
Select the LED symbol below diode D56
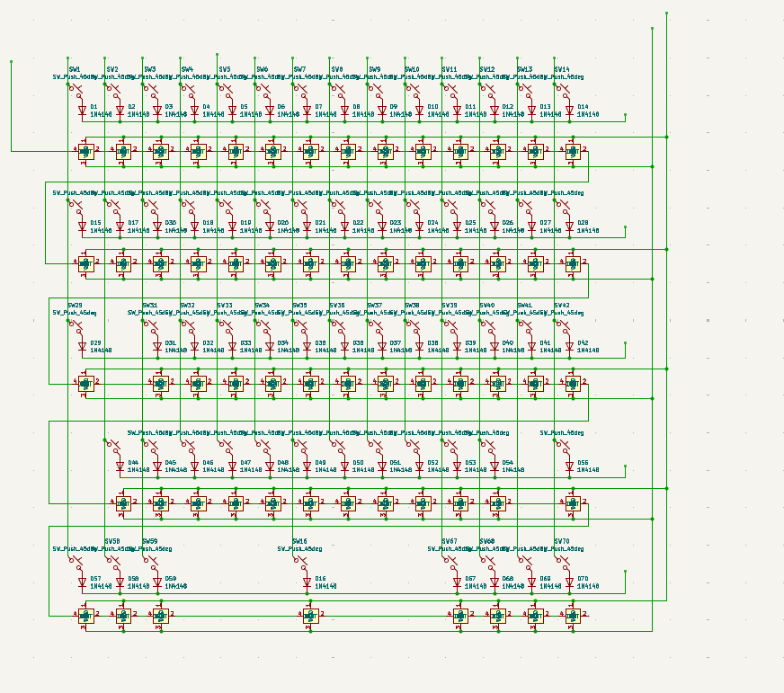(x=573, y=504)
